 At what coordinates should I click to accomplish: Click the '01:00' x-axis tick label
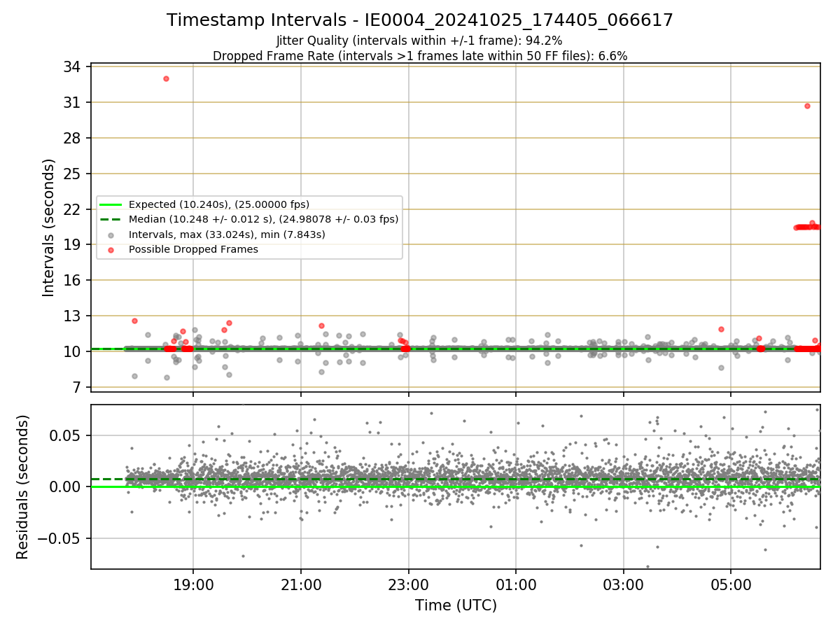click(x=516, y=584)
